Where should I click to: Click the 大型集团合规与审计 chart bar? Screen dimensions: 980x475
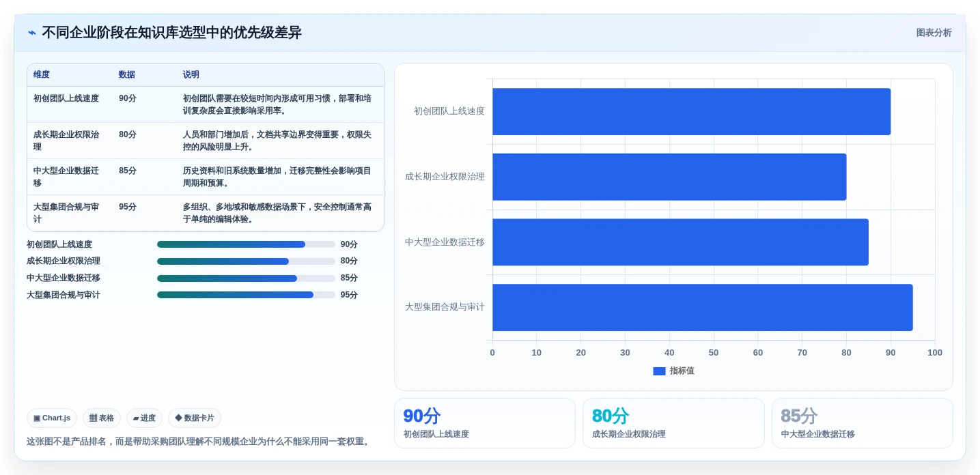pyautogui.click(x=703, y=307)
